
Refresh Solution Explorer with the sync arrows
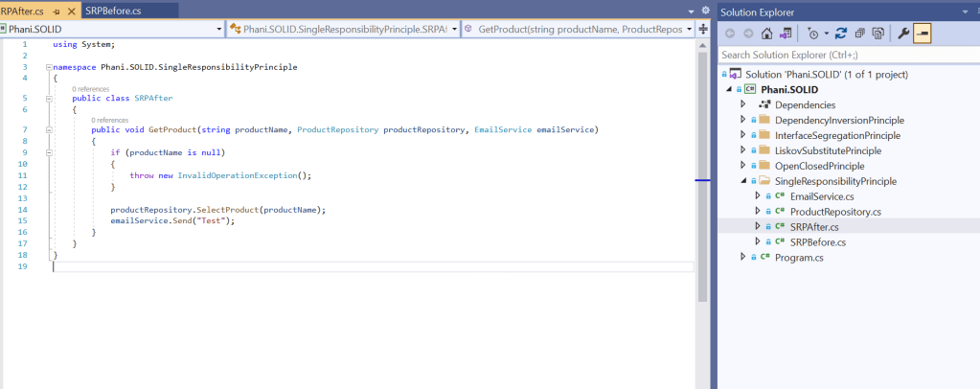pyautogui.click(x=841, y=34)
